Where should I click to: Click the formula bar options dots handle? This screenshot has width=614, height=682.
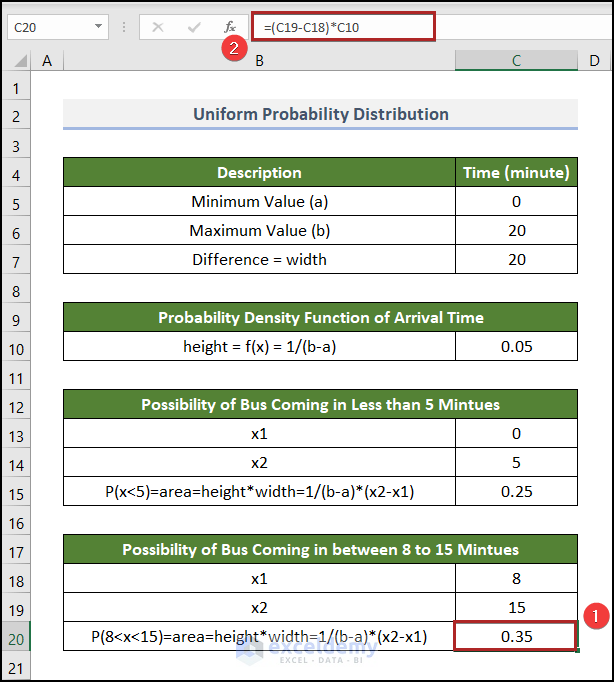coord(124,27)
